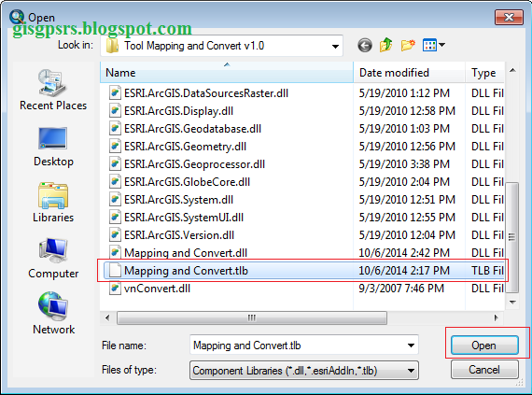532x395 pixels.
Task: Open Recent Places in the sidebar
Action: coord(53,90)
